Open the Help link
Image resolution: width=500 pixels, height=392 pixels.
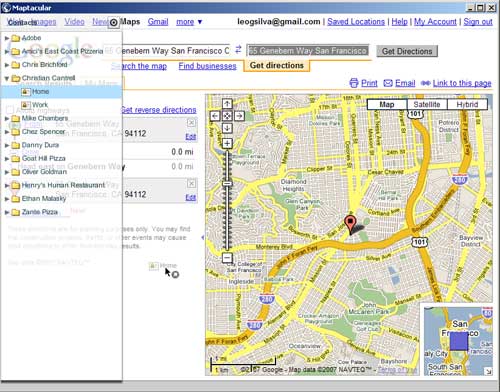(x=399, y=22)
